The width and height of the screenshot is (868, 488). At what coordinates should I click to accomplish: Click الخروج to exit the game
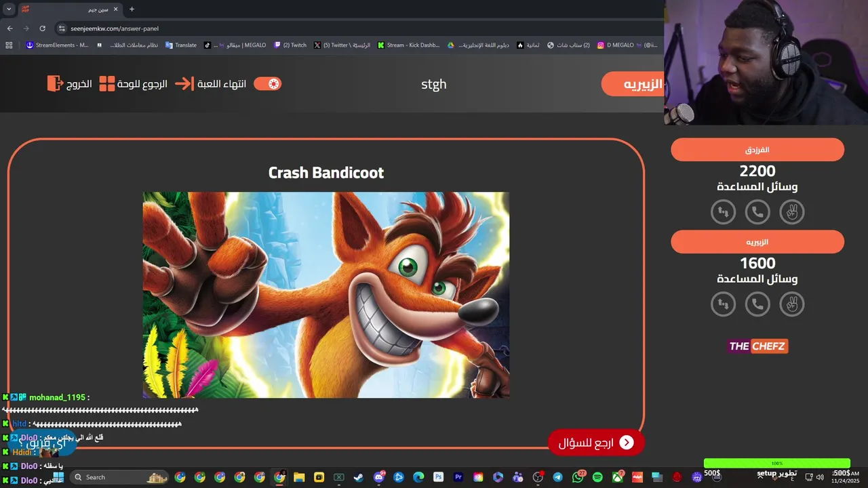69,84
